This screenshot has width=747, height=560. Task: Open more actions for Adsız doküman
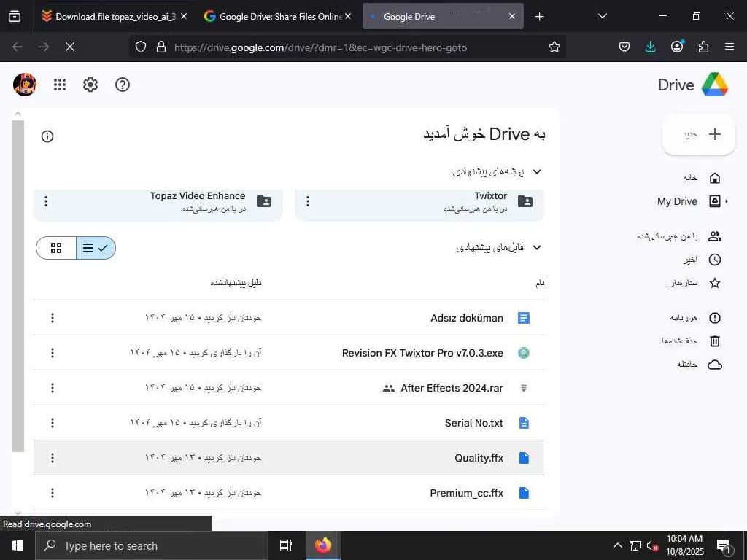(53, 318)
